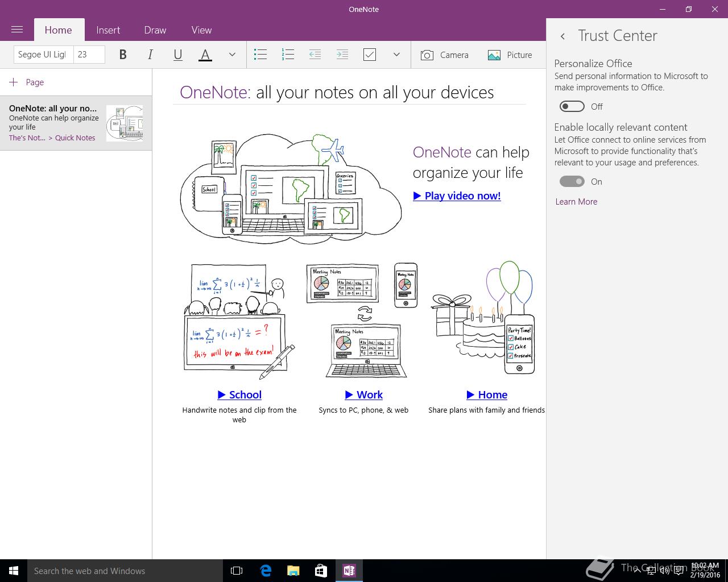Open Action Center notifications icon
Image resolution: width=728 pixels, height=582 pixels.
coord(679,571)
